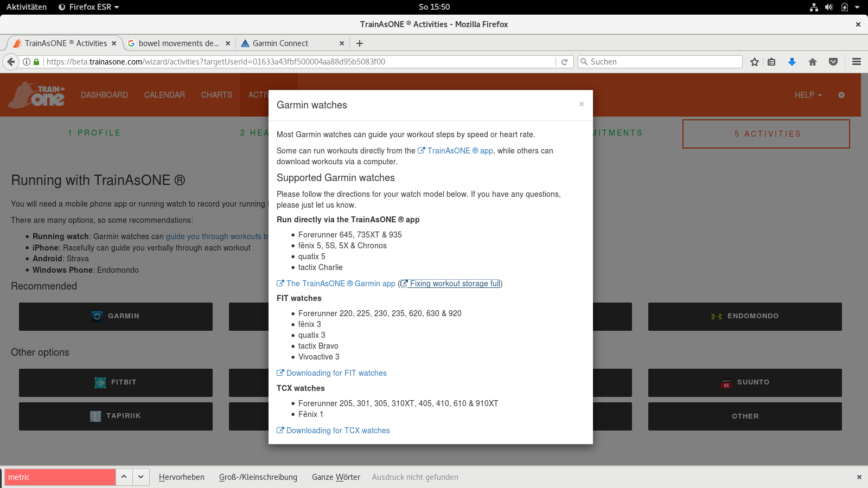The image size is (868, 488).
Task: Close the bowel movements tab
Action: click(x=228, y=43)
